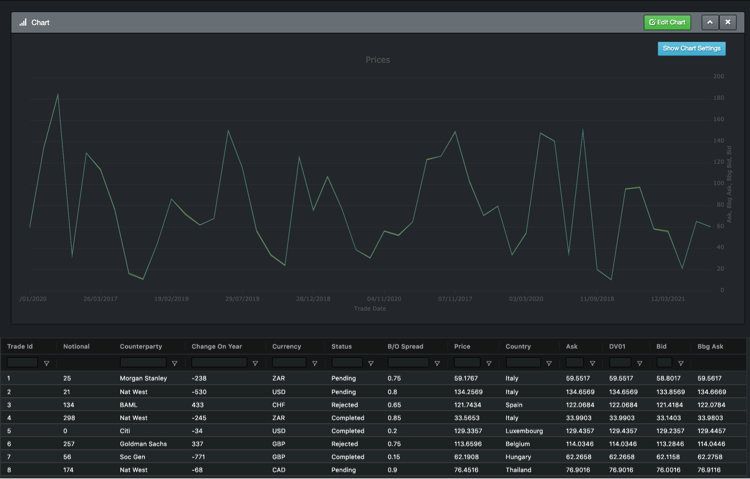Screen dimensions: 750x479
Task: Select the BAML counterparty cell
Action: pyautogui.click(x=128, y=405)
